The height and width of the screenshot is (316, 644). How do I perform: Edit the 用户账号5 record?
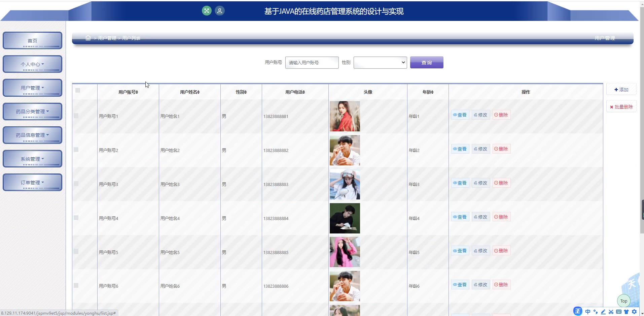[x=481, y=251]
